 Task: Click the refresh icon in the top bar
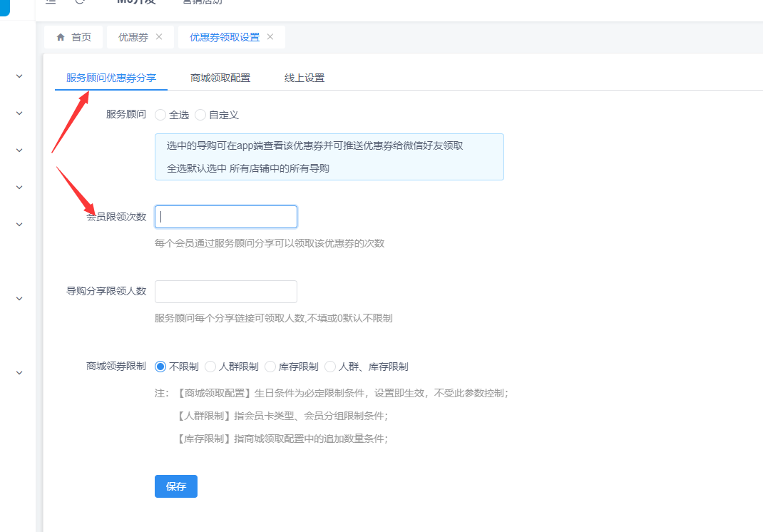click(80, 2)
